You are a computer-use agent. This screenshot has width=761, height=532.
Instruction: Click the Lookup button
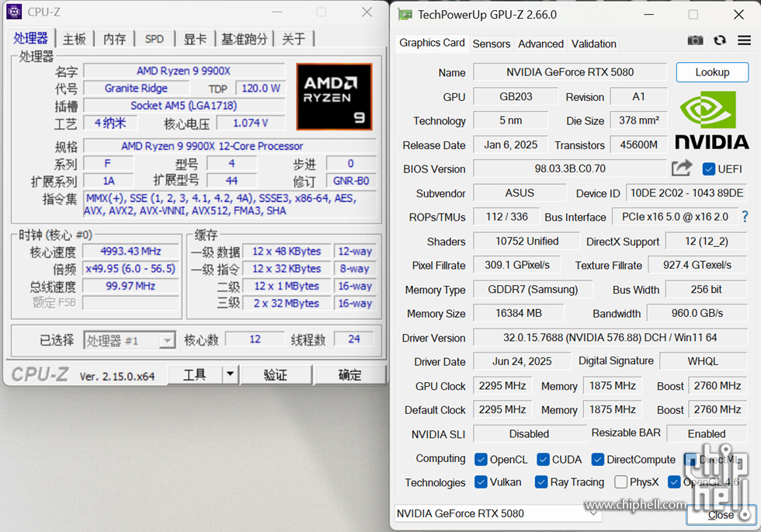coord(712,72)
